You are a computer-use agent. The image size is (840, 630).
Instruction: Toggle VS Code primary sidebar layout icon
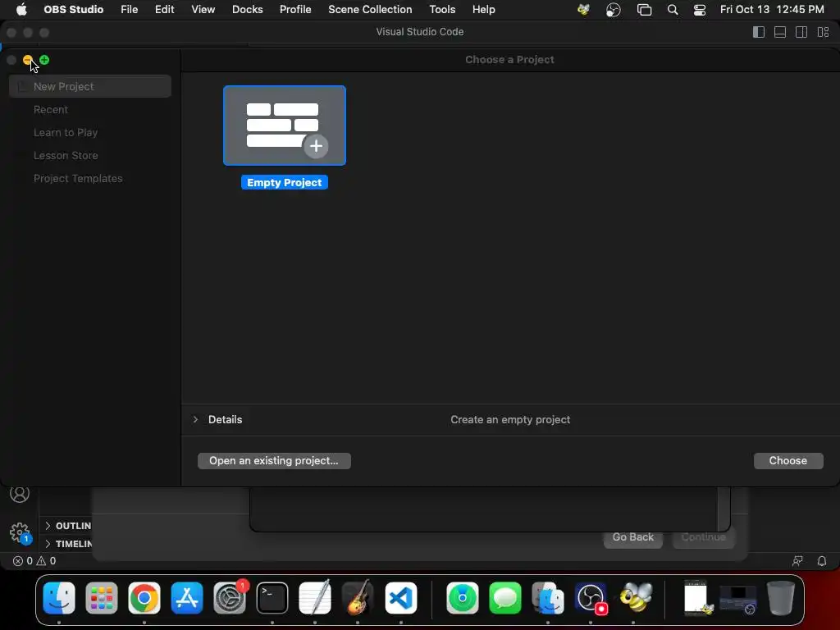(759, 32)
